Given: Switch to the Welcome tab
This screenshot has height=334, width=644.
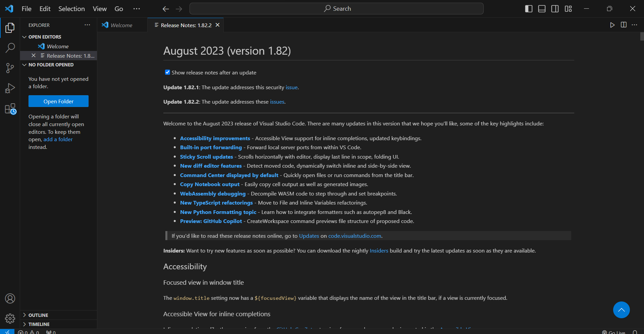Looking at the screenshot, I should pos(122,25).
